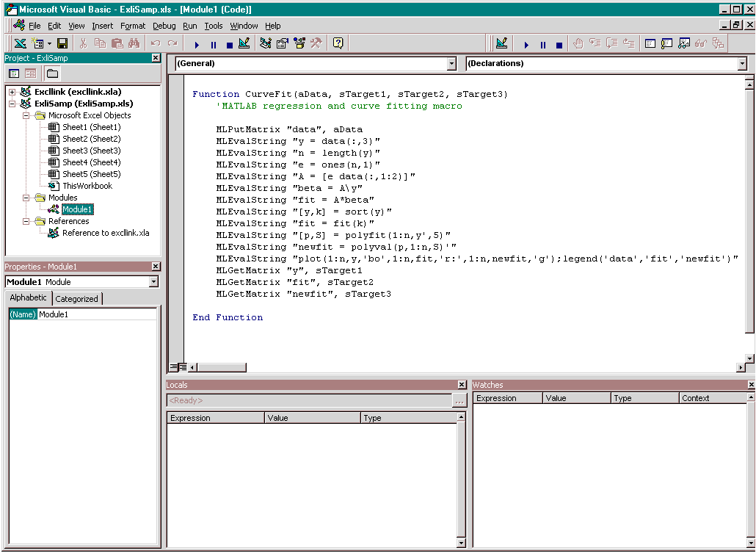
Task: Open the Debug menu
Action: pos(164,26)
